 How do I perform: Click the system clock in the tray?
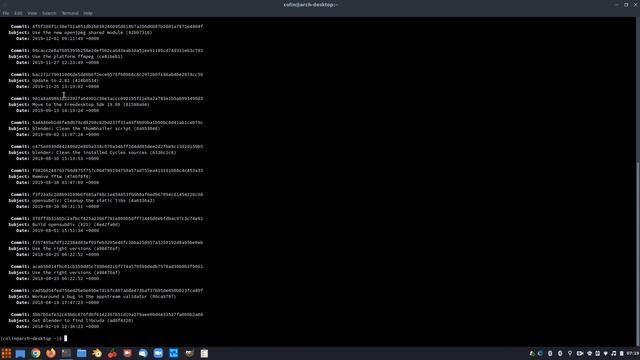pos(633,353)
